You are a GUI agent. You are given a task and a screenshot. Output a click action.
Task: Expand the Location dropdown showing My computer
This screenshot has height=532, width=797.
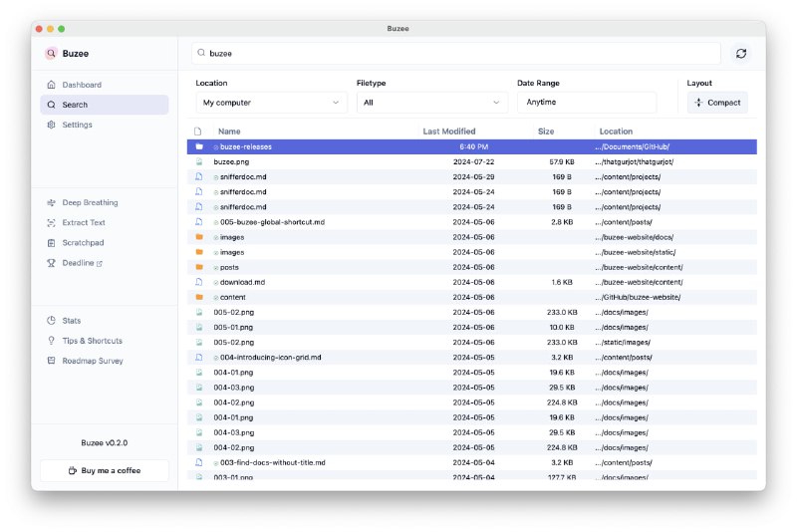coord(271,103)
